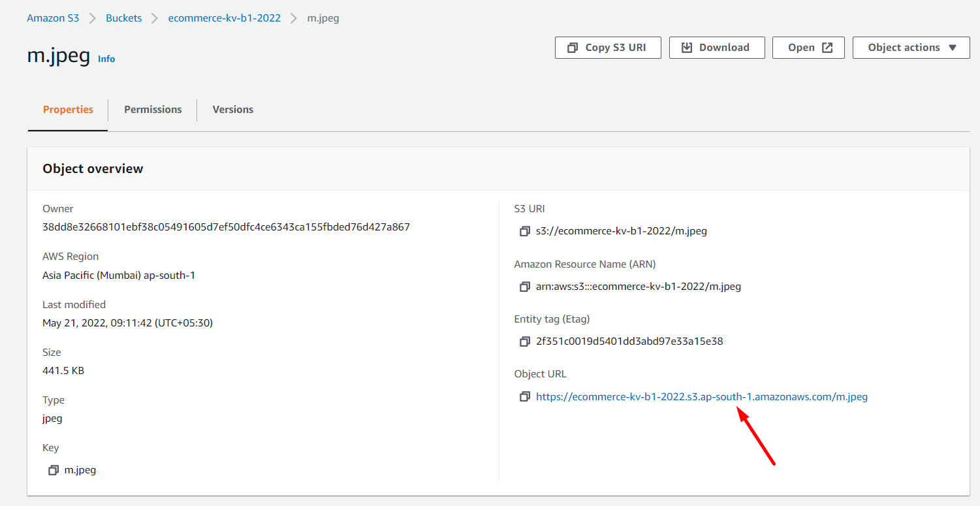Image resolution: width=980 pixels, height=506 pixels.
Task: Copy the ARN via the copy icon
Action: (524, 286)
